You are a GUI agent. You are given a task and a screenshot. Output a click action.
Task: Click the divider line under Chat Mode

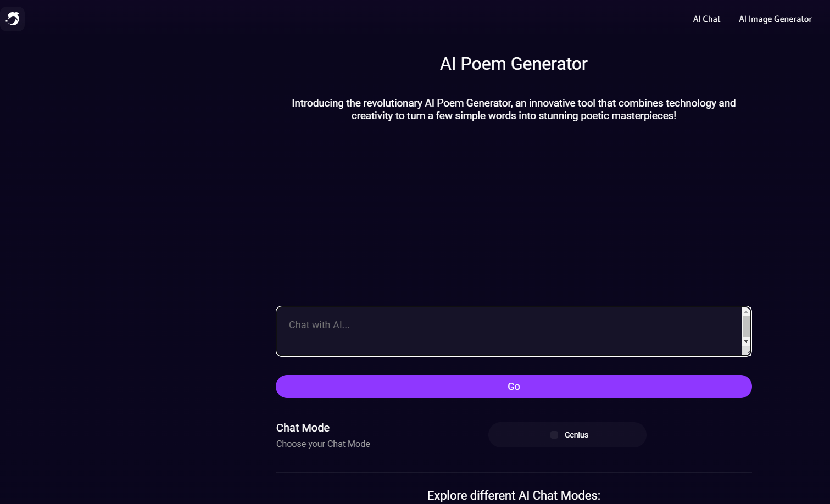tap(514, 473)
